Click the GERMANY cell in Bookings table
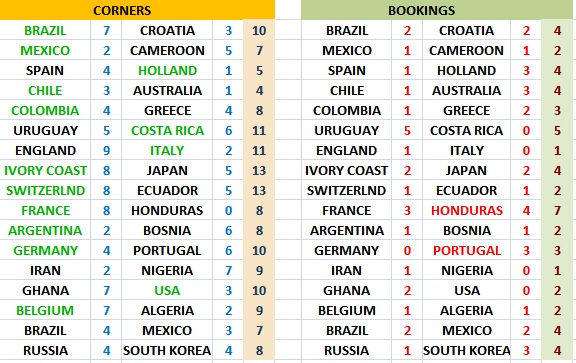 [x=346, y=251]
